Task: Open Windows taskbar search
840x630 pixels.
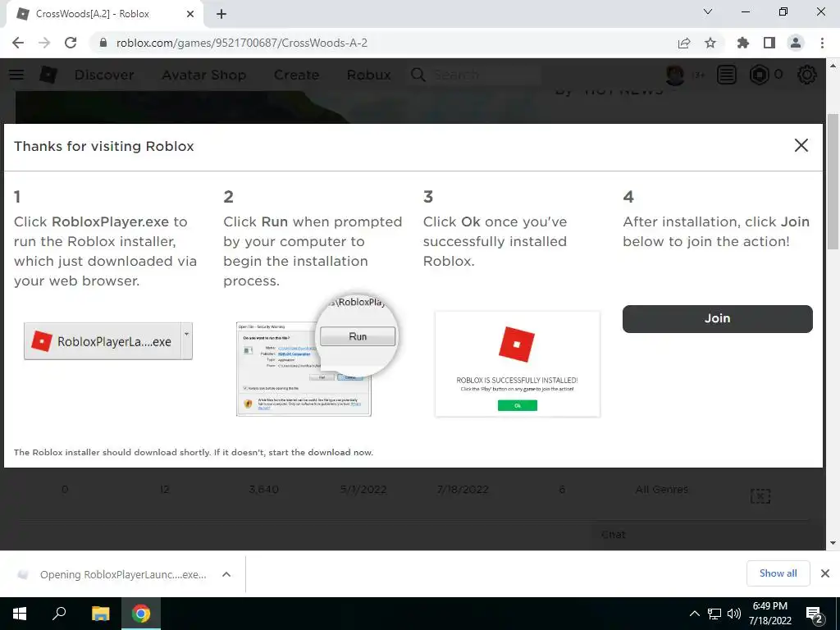Action: (x=59, y=614)
